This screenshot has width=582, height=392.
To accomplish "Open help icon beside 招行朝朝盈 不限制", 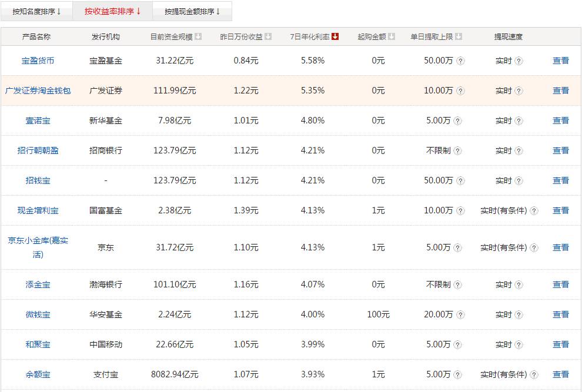I will click(x=457, y=150).
